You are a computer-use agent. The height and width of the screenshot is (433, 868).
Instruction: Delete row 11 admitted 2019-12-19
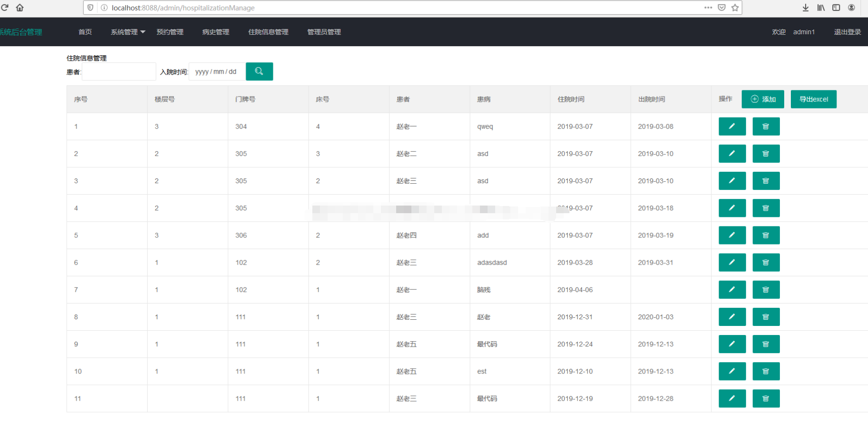766,398
